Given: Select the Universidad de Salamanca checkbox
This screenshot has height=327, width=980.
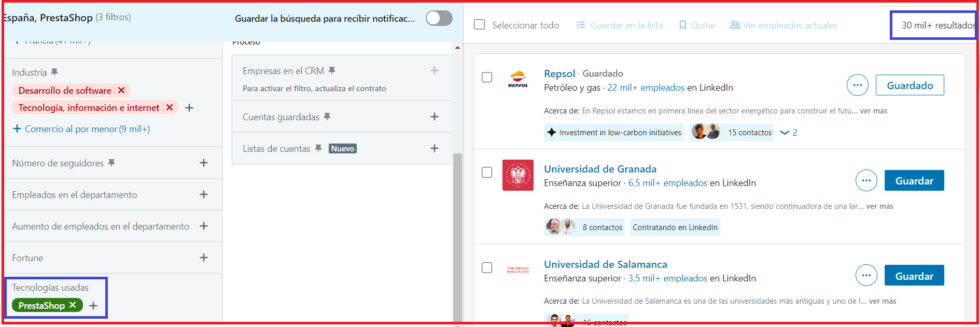Looking at the screenshot, I should pos(487,268).
